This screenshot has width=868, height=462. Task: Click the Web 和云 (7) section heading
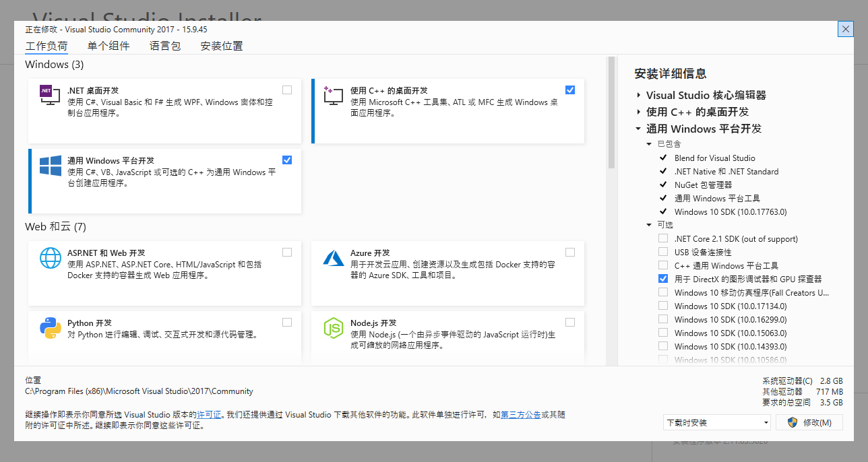55,226
